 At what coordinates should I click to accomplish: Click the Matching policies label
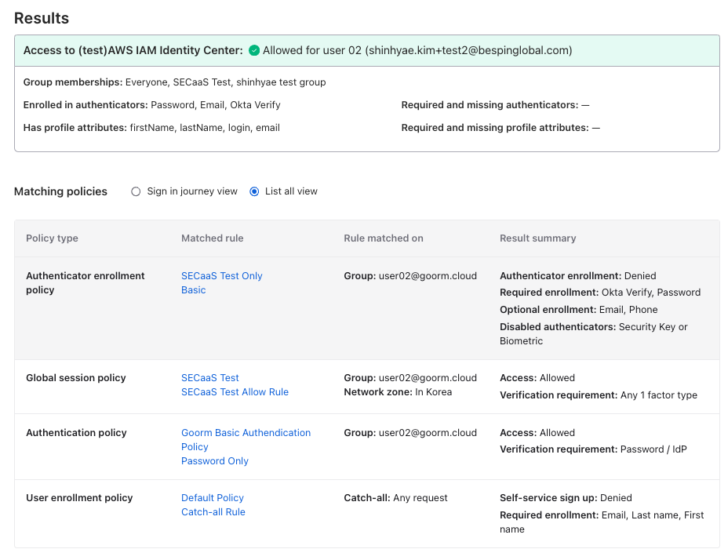point(60,191)
